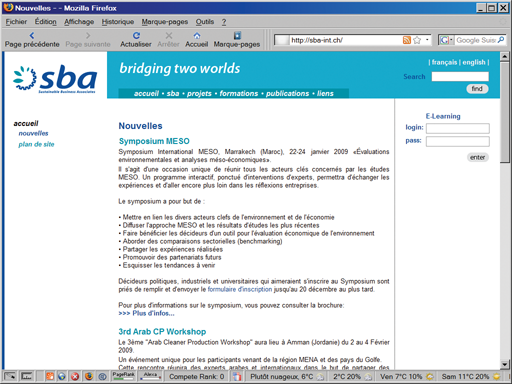This screenshot has width=512, height=384.
Task: Click the Symposium MESO heading
Action: tap(154, 141)
